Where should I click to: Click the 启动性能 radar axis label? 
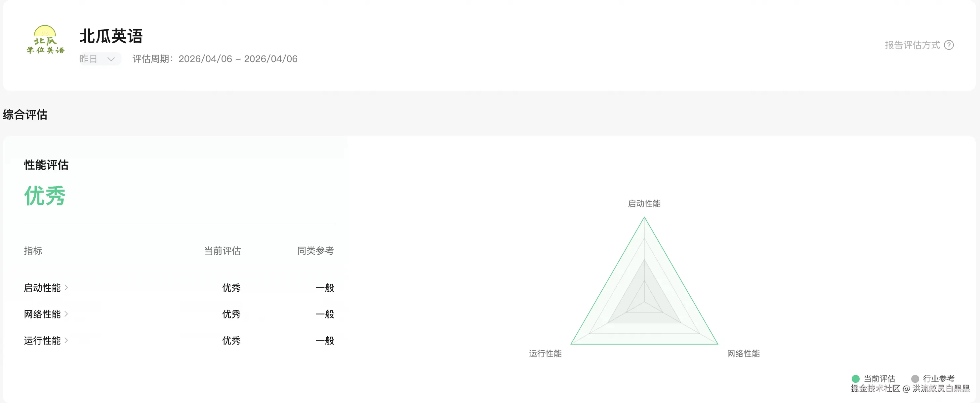644,204
